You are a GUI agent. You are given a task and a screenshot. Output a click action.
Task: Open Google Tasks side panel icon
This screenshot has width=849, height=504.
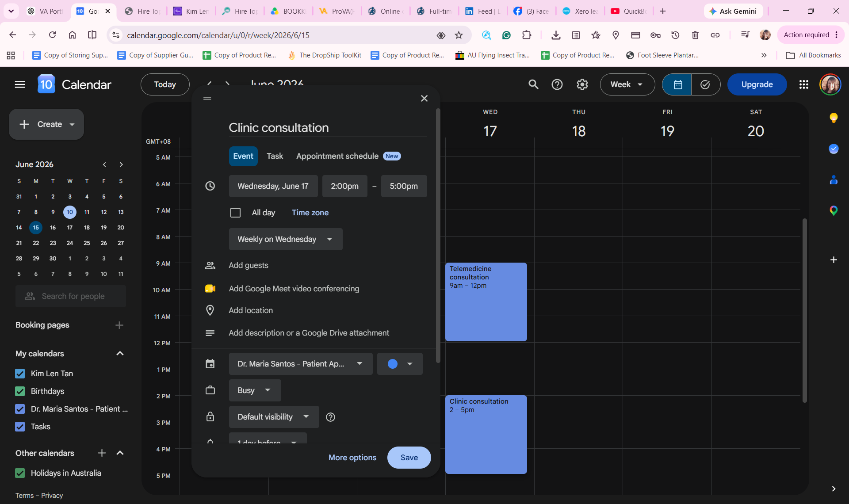pos(834,149)
